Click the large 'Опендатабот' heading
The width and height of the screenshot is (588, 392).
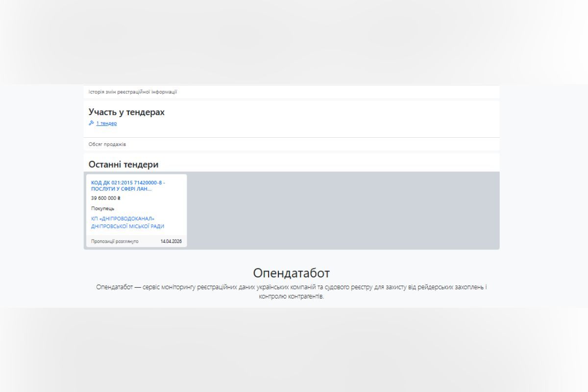tap(292, 273)
